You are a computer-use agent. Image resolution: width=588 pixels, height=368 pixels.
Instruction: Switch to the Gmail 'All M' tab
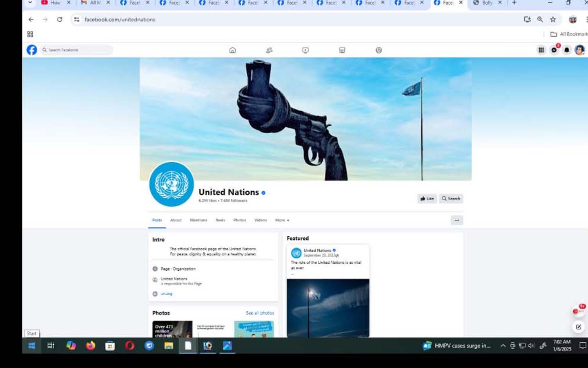tap(95, 3)
